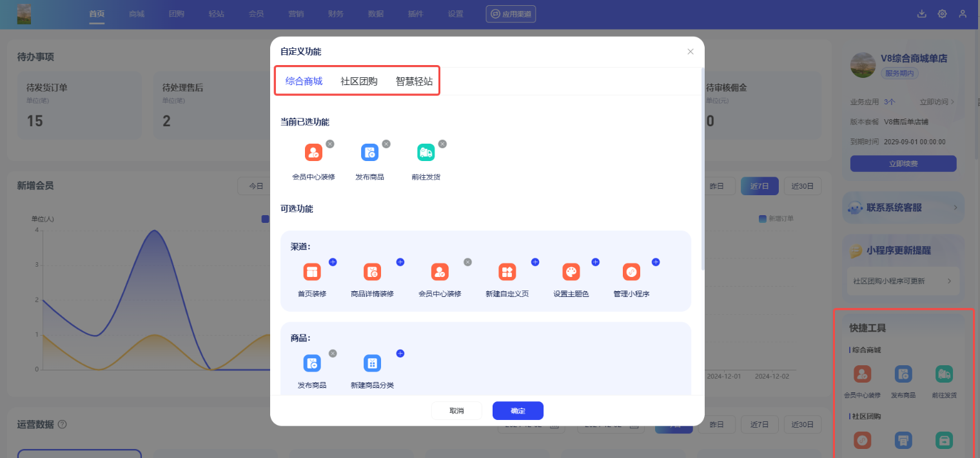Image resolution: width=980 pixels, height=458 pixels.
Task: Click the 确定 button
Action: click(518, 410)
